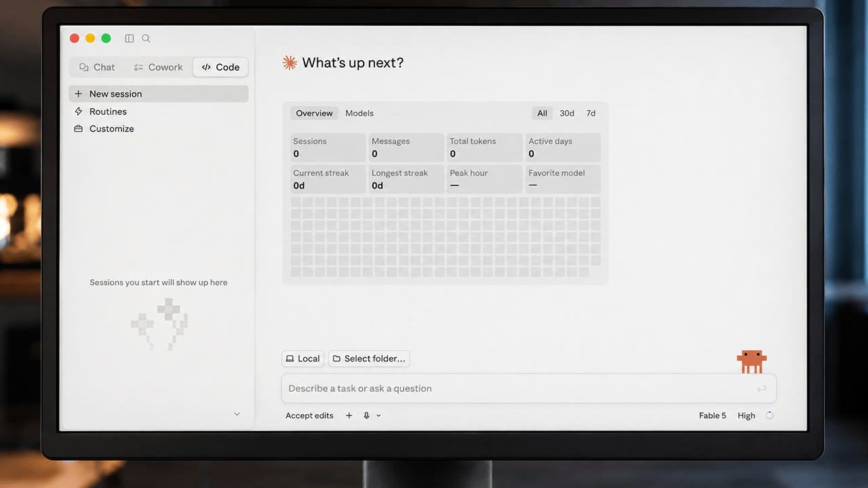Click the Favorite model stat card
Image resolution: width=868 pixels, height=488 pixels.
[x=564, y=179]
